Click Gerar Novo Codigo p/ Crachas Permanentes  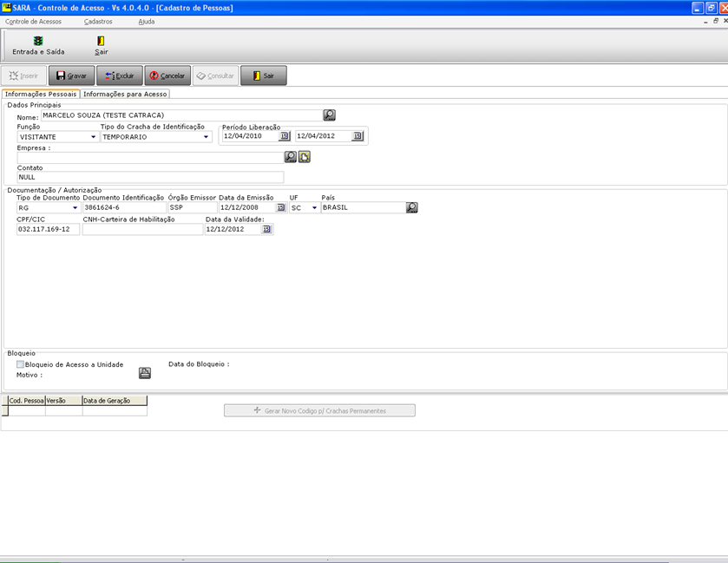[319, 410]
